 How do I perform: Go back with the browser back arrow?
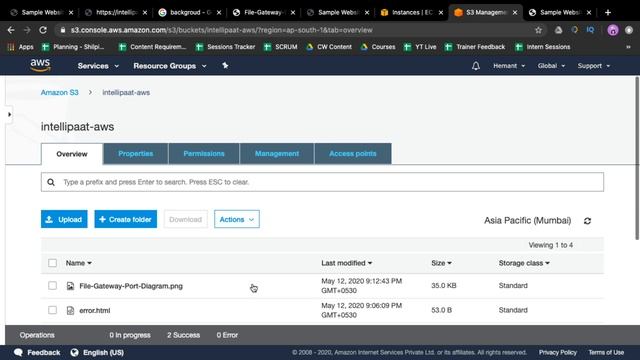[x=11, y=30]
